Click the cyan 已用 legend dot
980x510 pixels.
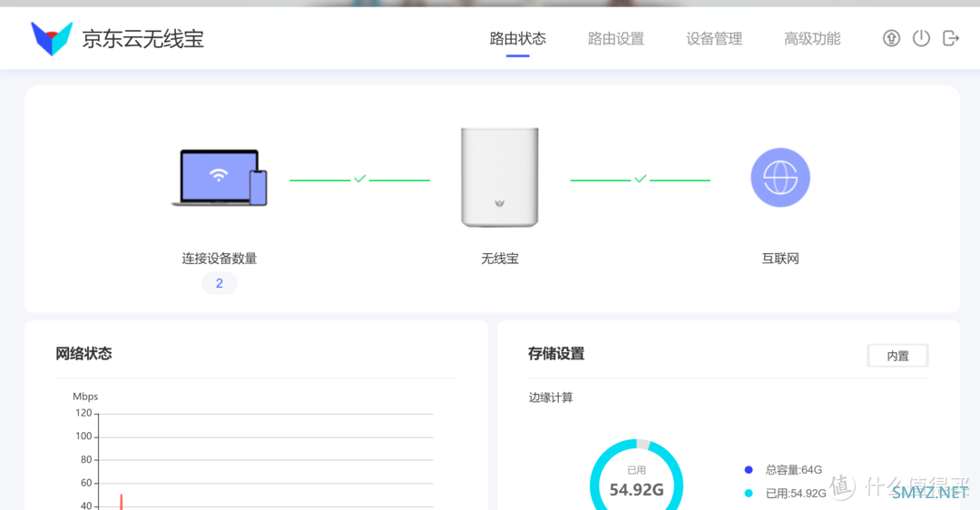(749, 493)
